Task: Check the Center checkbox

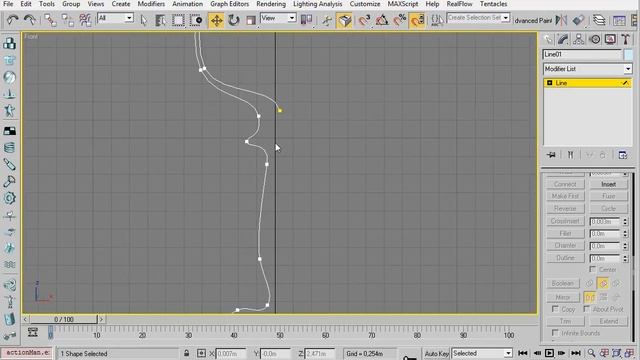Action: [593, 269]
